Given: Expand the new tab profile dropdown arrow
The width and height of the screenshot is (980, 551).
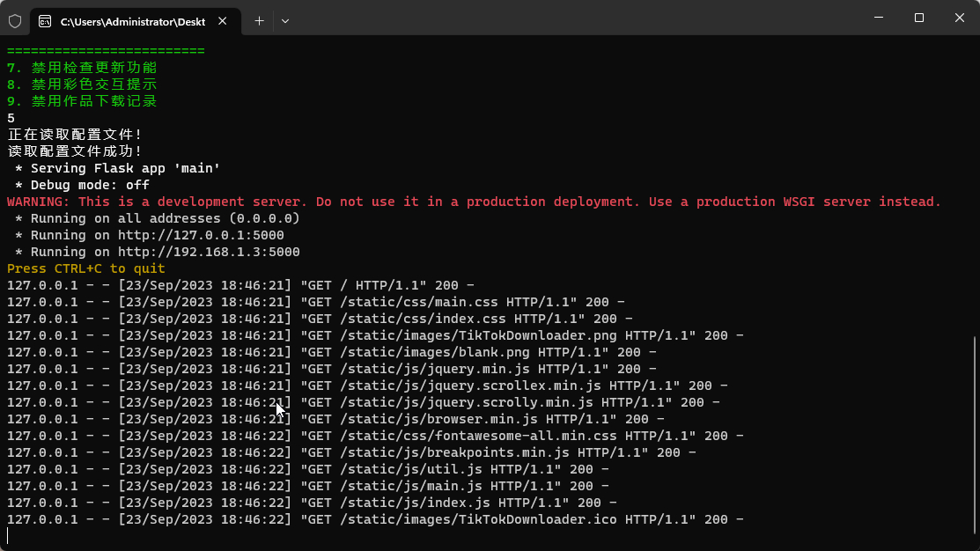Looking at the screenshot, I should (x=285, y=21).
